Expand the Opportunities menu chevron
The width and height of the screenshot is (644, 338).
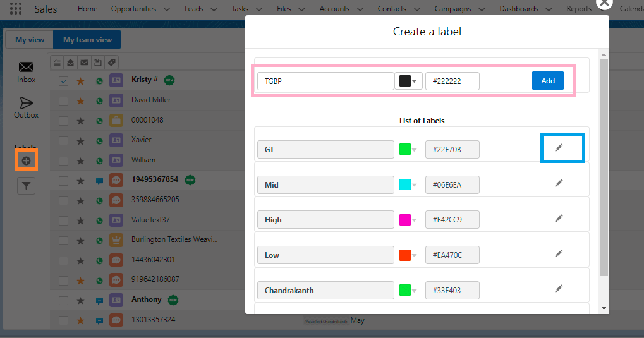pos(166,9)
